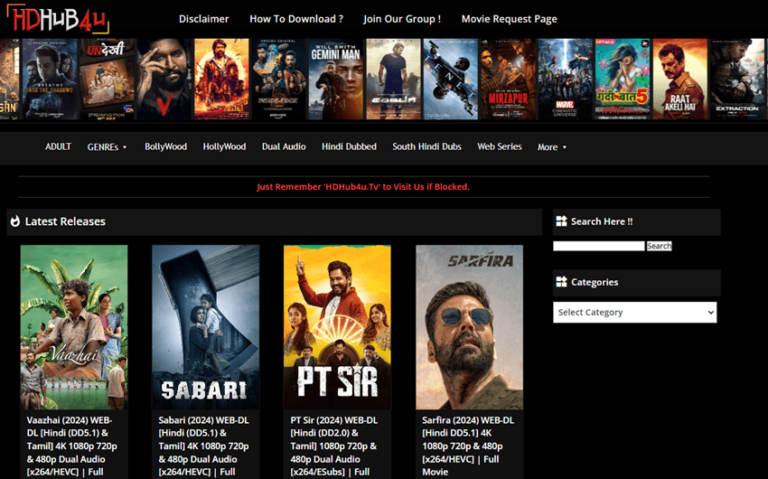Open the Undekhi banner poster
This screenshot has height=479, width=768.
click(x=107, y=79)
